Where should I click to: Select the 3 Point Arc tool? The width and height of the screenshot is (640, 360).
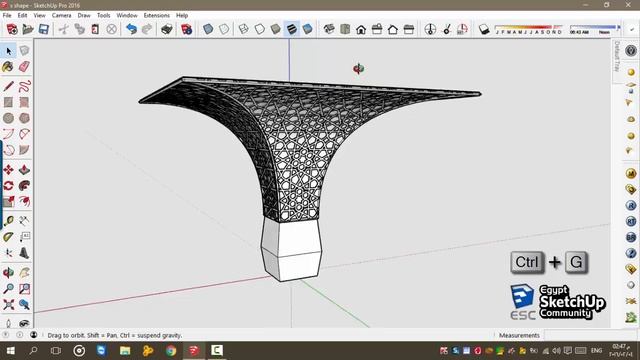8,150
